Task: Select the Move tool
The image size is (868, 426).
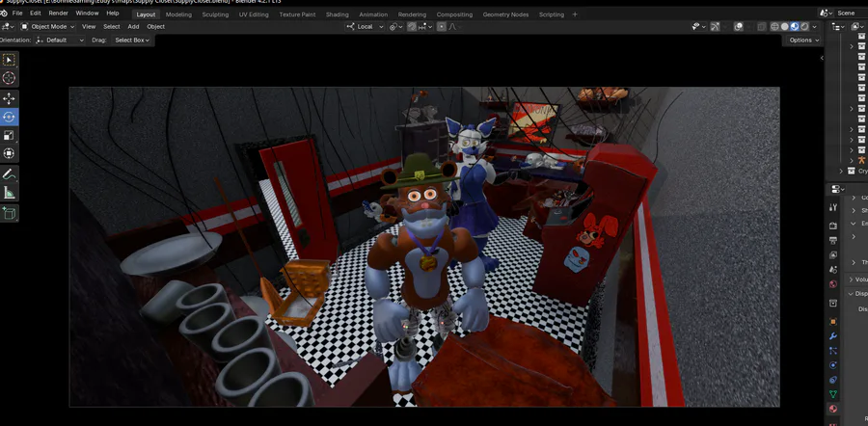Action: tap(9, 98)
